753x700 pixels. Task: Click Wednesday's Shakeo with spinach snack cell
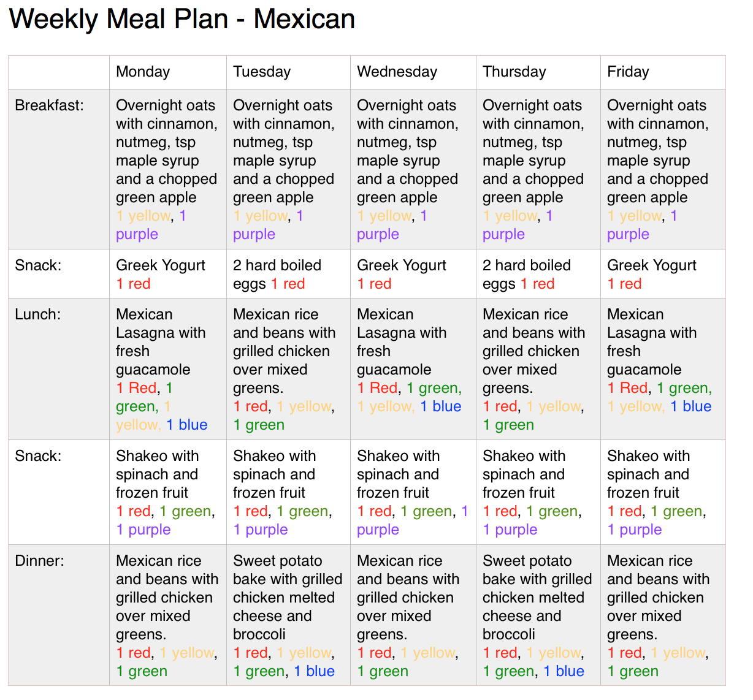[x=413, y=492]
